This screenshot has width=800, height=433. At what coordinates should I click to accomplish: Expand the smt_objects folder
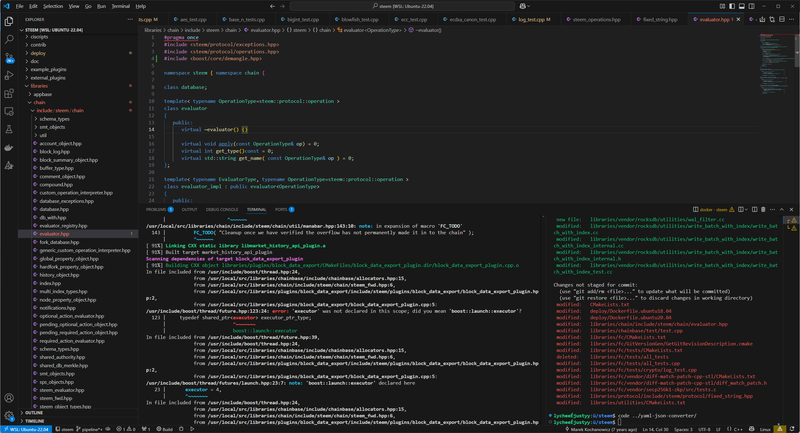pos(78,127)
